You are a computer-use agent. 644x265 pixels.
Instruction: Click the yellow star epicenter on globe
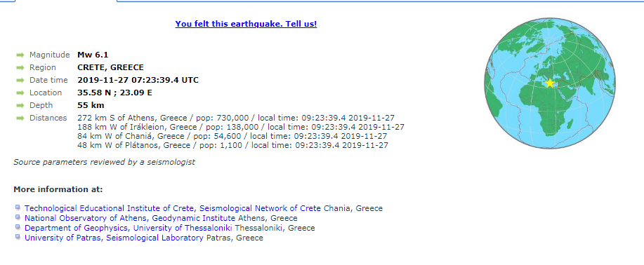[x=549, y=83]
